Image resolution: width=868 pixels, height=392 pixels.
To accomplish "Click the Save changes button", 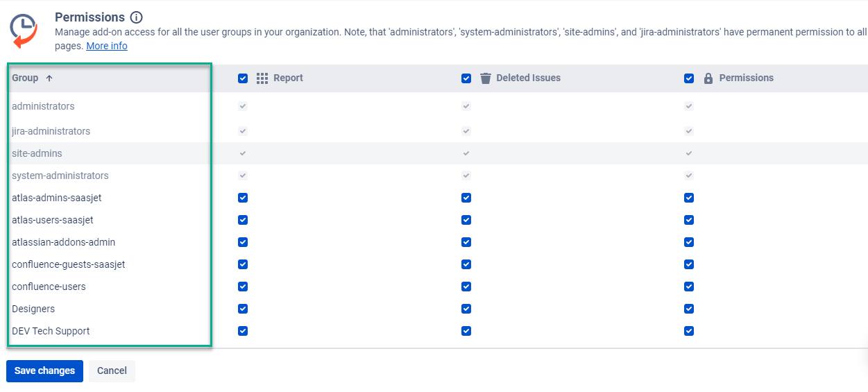I will pyautogui.click(x=44, y=371).
